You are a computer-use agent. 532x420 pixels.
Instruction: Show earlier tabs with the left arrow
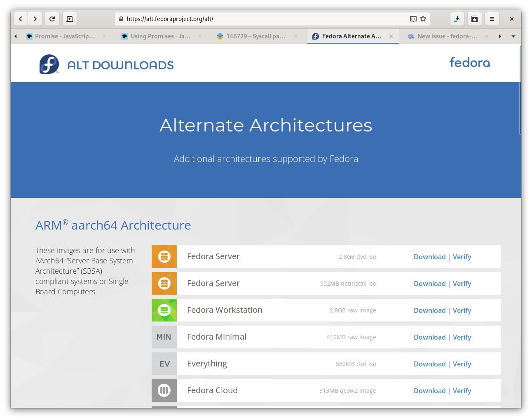point(16,36)
